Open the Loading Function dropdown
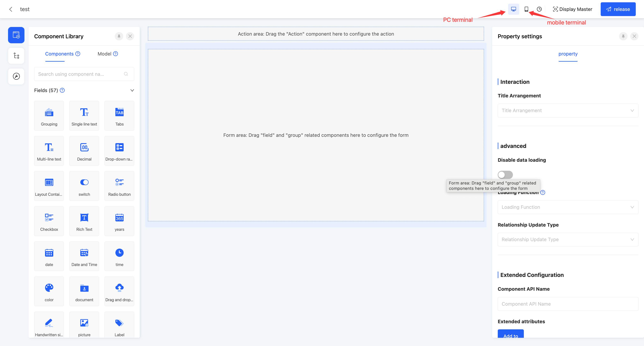 coord(568,207)
